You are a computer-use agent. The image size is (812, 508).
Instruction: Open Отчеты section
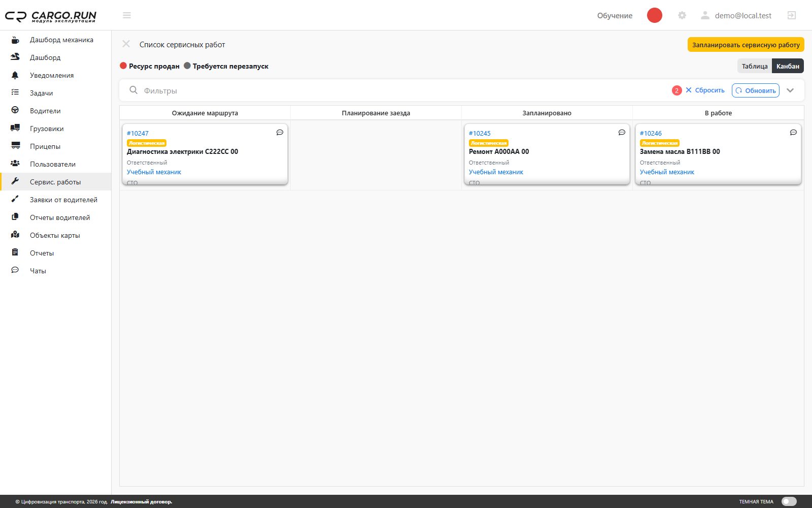click(56, 253)
